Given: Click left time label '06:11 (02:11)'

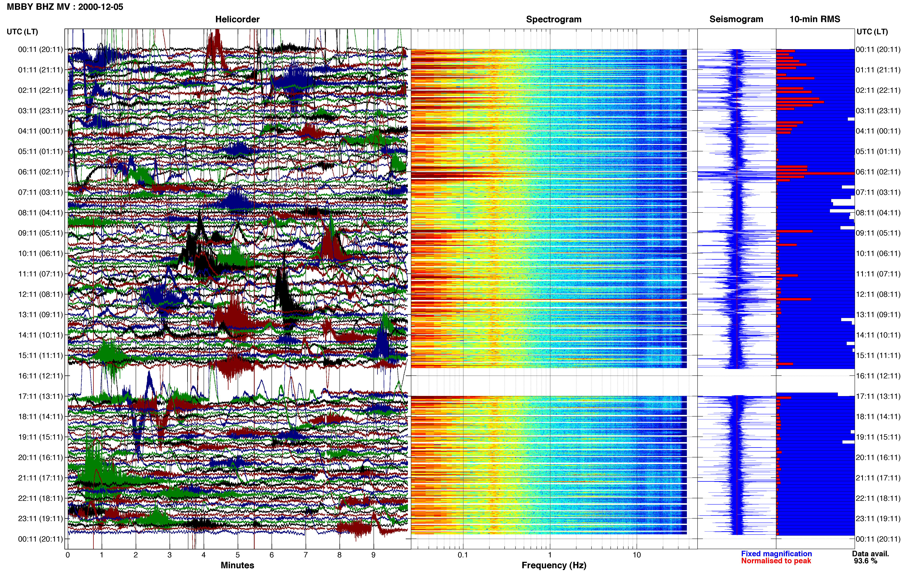Looking at the screenshot, I should point(40,172).
